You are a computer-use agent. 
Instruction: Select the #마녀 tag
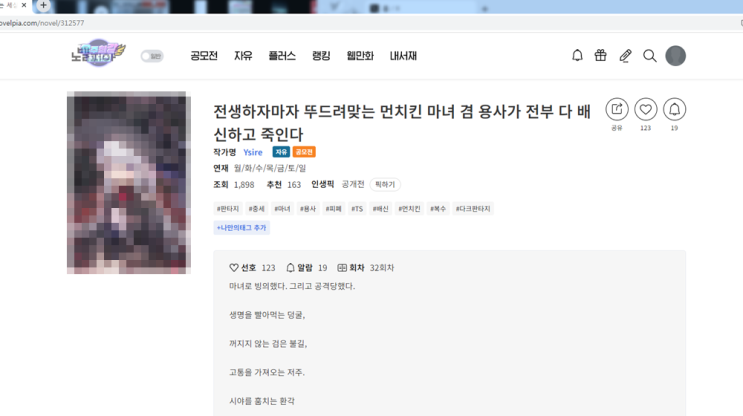282,208
